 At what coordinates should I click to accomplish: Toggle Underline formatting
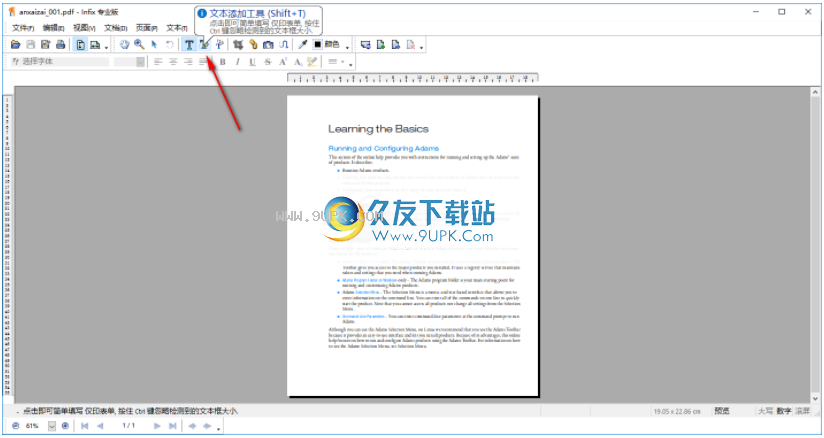[x=253, y=62]
